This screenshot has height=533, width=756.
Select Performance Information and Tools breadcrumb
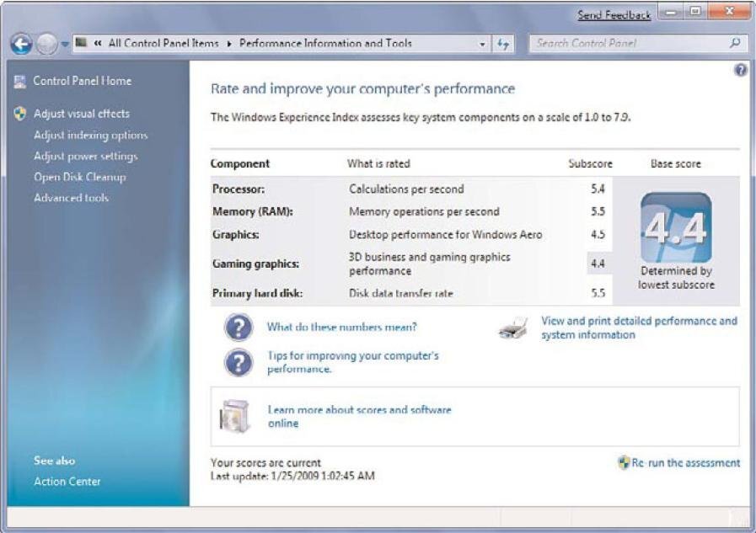coord(325,43)
